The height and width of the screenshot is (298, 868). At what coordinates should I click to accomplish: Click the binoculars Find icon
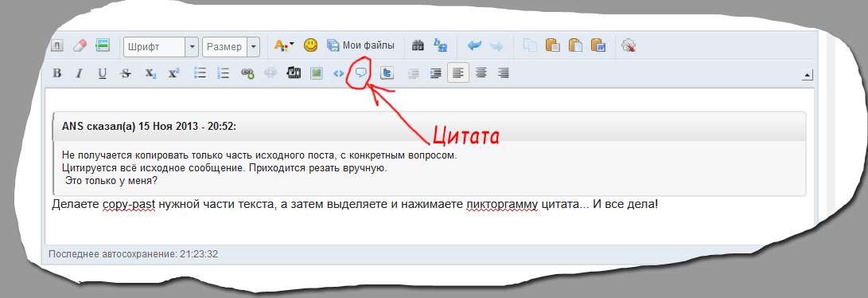click(x=418, y=46)
